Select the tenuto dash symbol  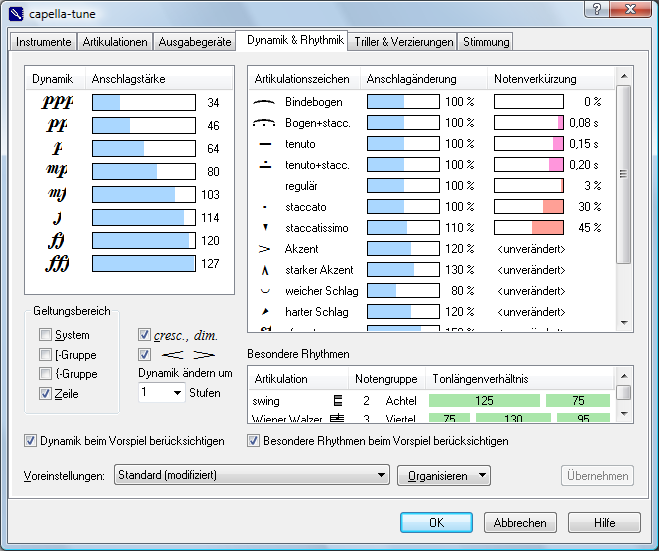pyautogui.click(x=265, y=144)
